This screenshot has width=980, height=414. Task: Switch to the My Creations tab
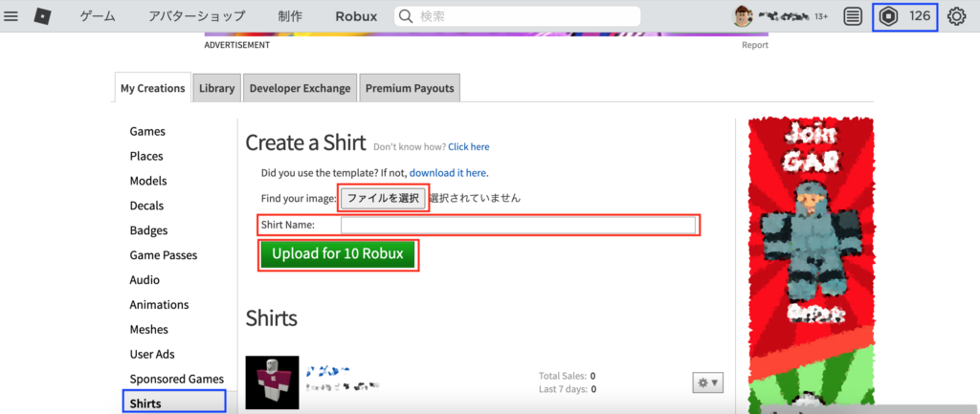(x=153, y=88)
